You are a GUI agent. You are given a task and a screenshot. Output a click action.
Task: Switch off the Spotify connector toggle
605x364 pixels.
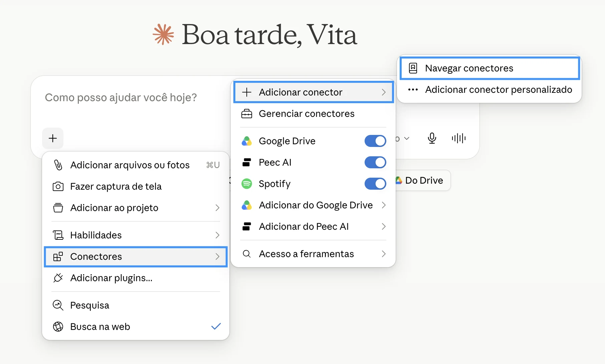click(375, 184)
